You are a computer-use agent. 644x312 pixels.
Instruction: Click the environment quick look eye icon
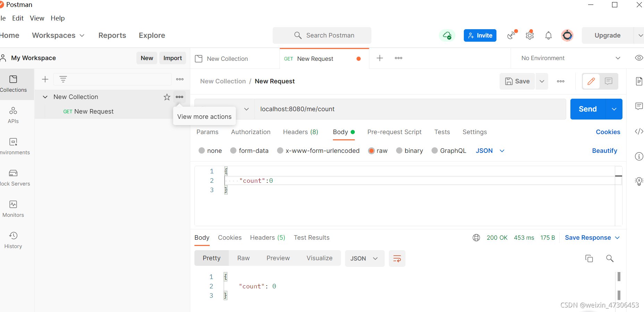click(639, 58)
